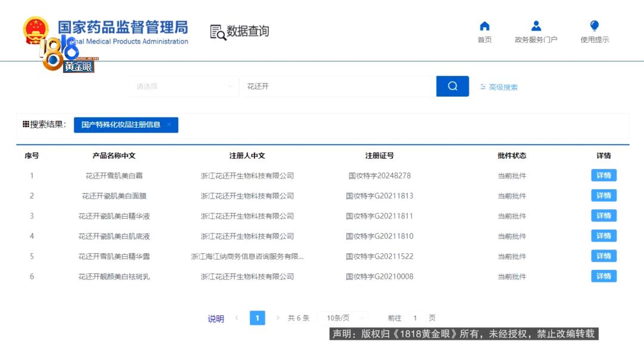Viewport: 644px width, 363px height.
Task: Click the national emblem logo
Action: (36, 30)
